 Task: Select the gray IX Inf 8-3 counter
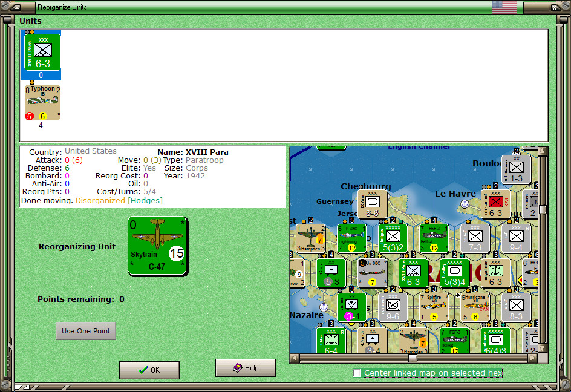(516, 307)
